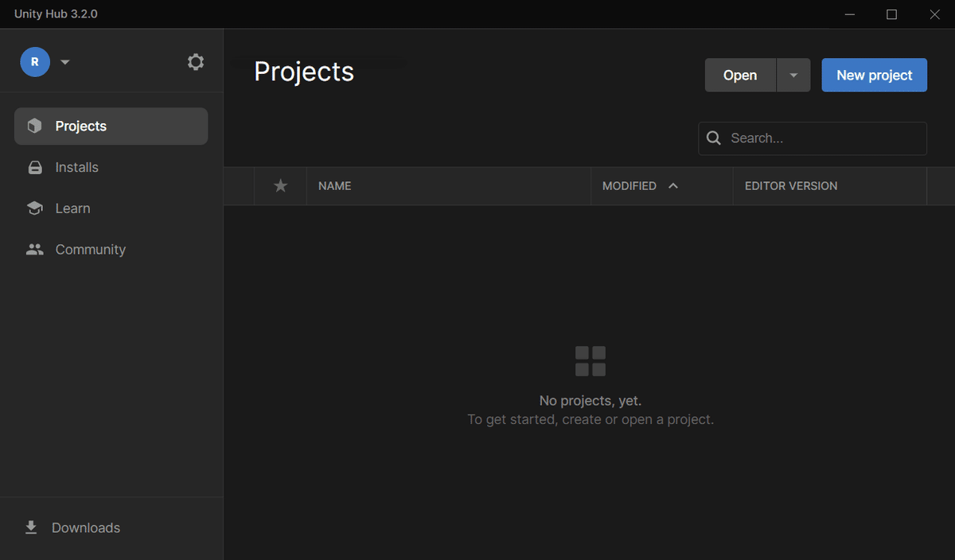
Task: Go to the Learn sidebar tab
Action: [x=111, y=208]
